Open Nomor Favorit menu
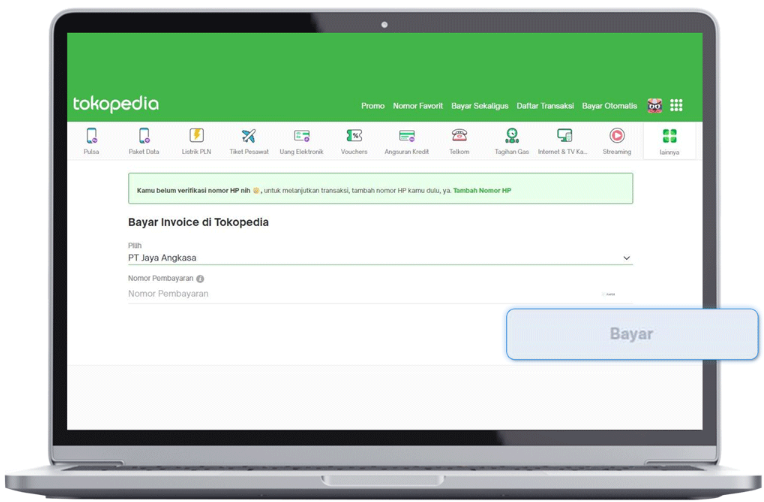 (x=418, y=106)
